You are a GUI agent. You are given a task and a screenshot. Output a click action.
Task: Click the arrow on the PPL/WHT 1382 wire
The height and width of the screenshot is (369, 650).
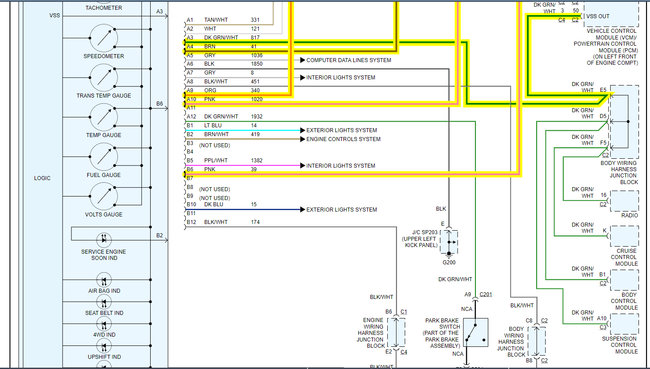[x=302, y=165]
